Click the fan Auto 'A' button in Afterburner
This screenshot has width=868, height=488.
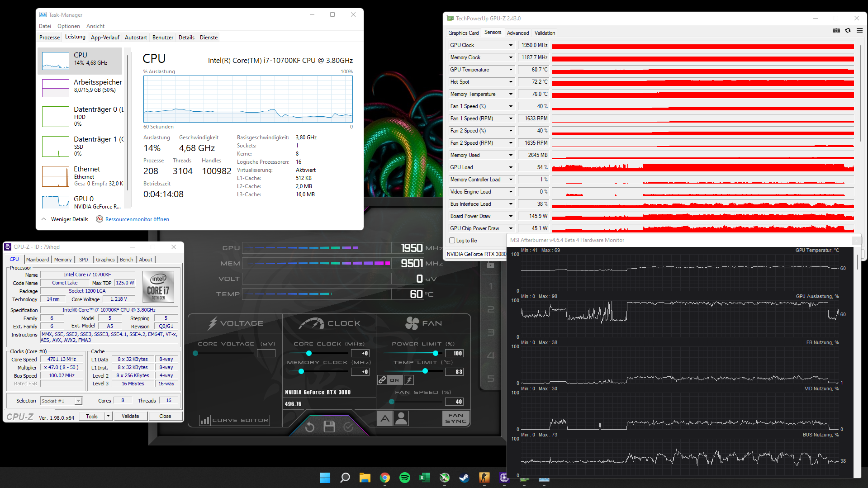pyautogui.click(x=385, y=419)
